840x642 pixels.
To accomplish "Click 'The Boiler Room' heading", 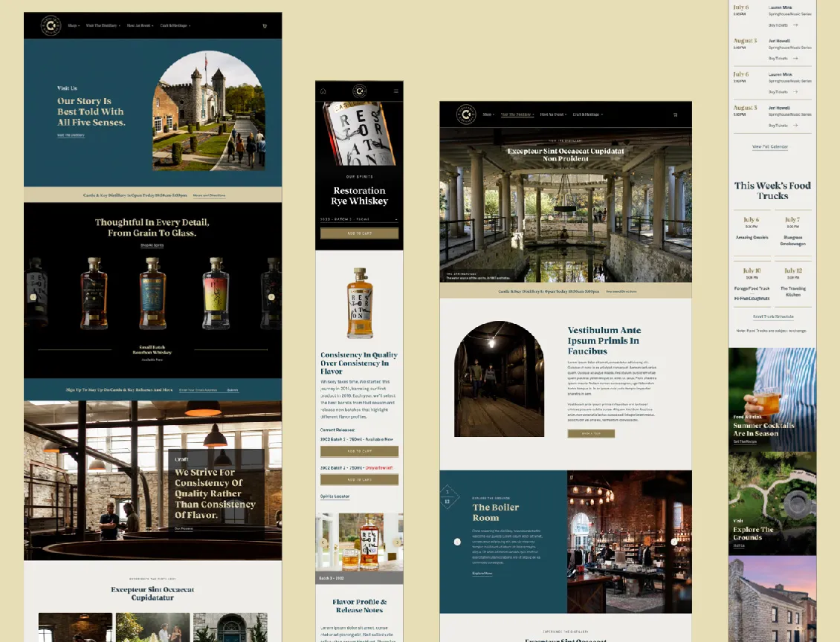I will pyautogui.click(x=496, y=513).
